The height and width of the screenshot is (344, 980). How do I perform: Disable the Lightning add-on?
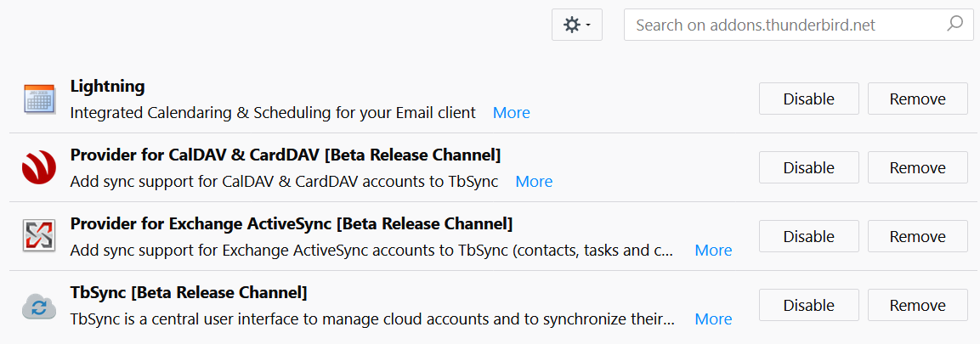(x=808, y=99)
